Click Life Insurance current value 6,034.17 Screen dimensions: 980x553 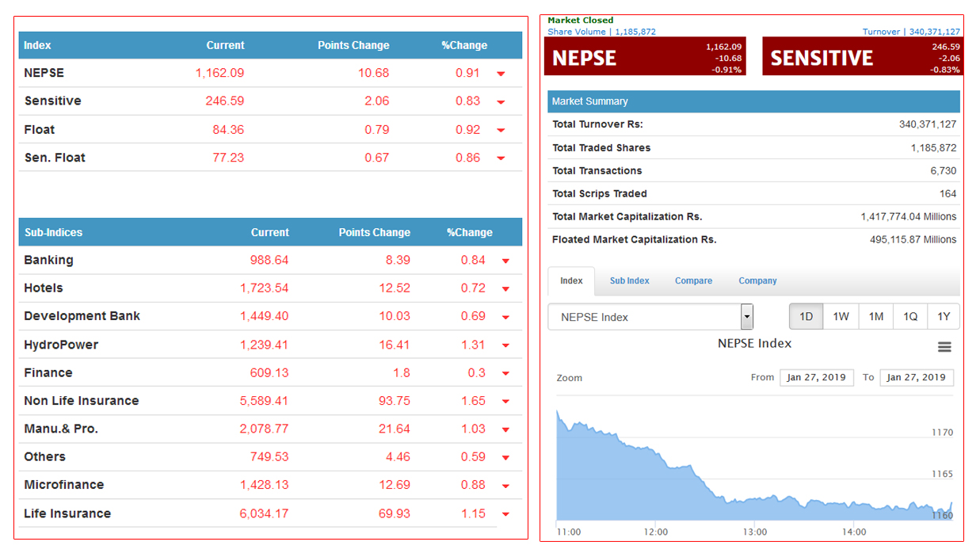(x=264, y=513)
